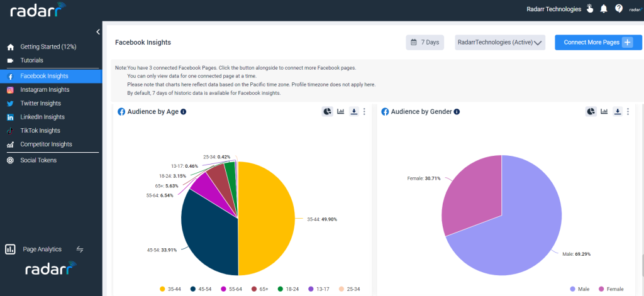Show bar chart view for Audience by Gender
Image resolution: width=644 pixels, height=296 pixels.
(x=604, y=111)
